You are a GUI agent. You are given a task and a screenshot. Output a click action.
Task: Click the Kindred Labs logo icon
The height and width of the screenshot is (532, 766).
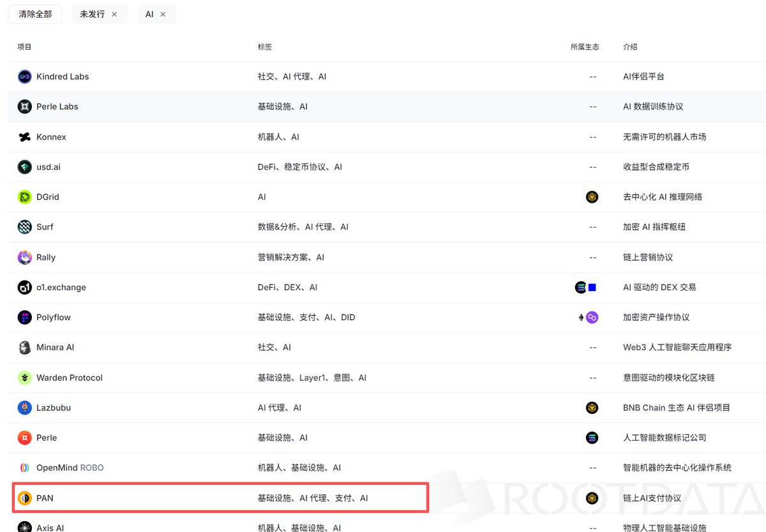point(24,77)
